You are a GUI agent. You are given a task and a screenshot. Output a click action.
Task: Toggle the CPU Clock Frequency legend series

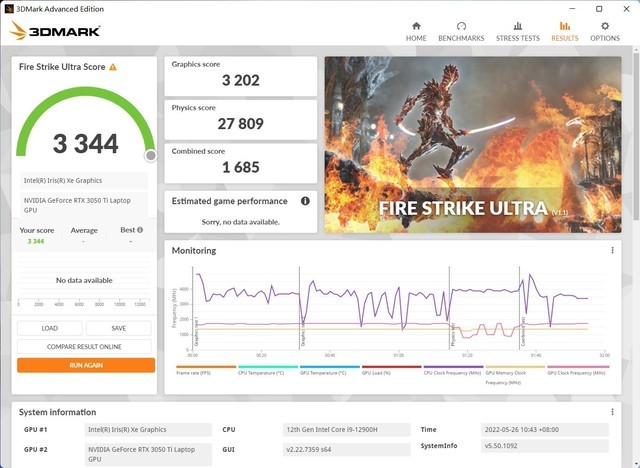click(x=452, y=372)
